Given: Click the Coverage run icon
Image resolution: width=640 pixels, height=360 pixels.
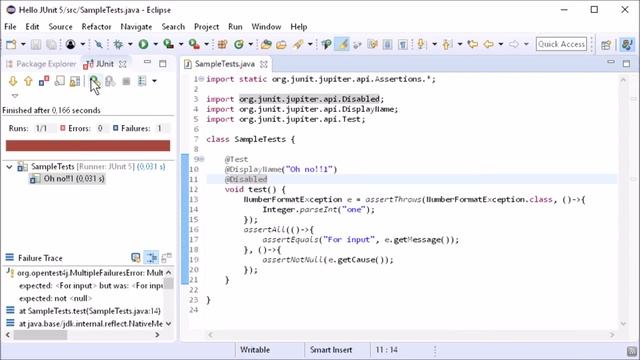Looking at the screenshot, I should (168, 44).
